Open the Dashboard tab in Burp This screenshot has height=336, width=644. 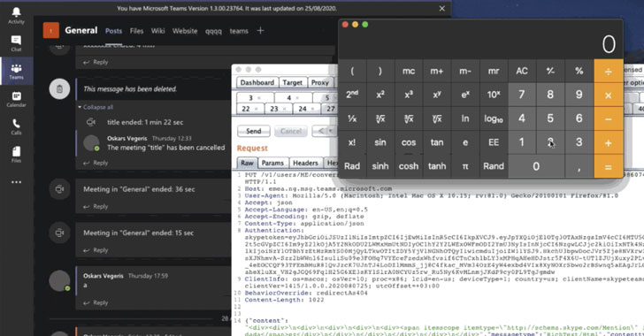(x=257, y=82)
